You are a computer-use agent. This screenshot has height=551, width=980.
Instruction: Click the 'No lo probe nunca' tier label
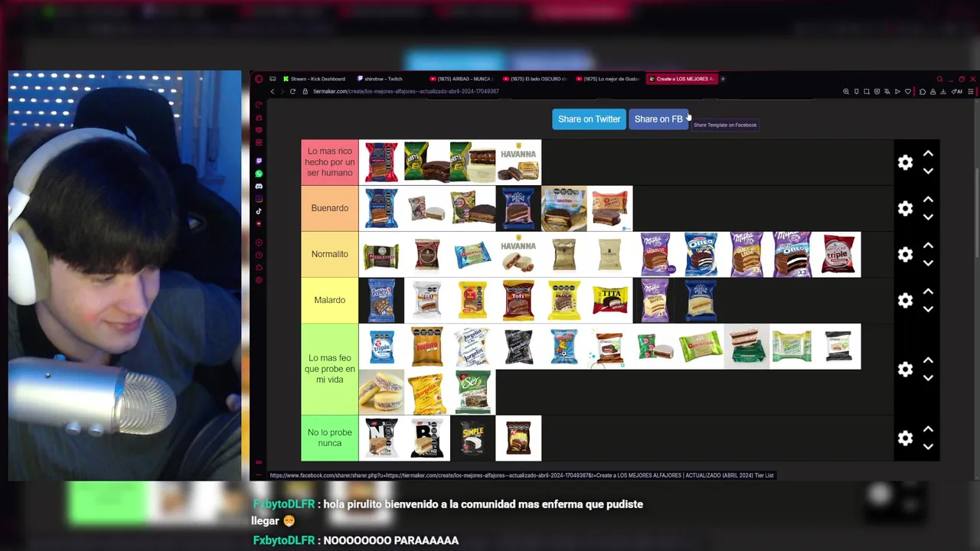(330, 438)
